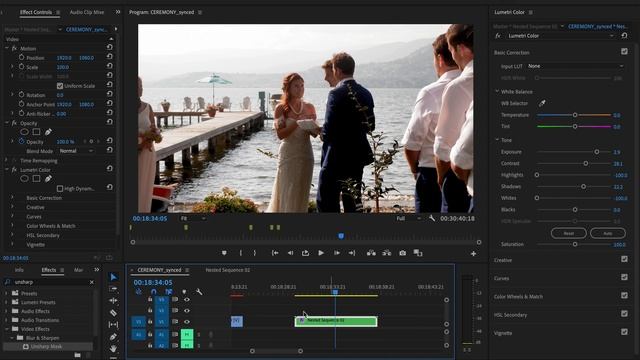The image size is (640, 360).
Task: Toggle Creative section checkbox
Action: pyautogui.click(x=624, y=259)
